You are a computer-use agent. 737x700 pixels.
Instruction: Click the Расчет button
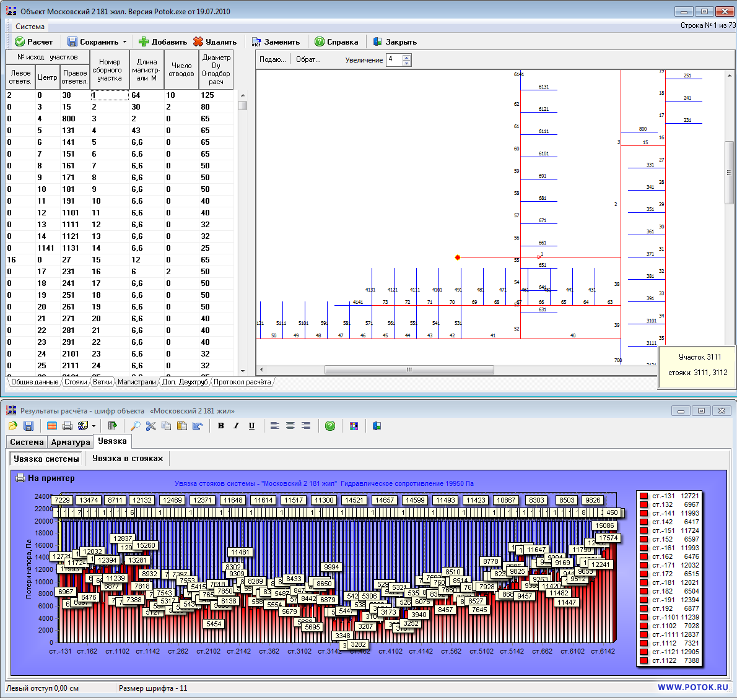point(33,42)
